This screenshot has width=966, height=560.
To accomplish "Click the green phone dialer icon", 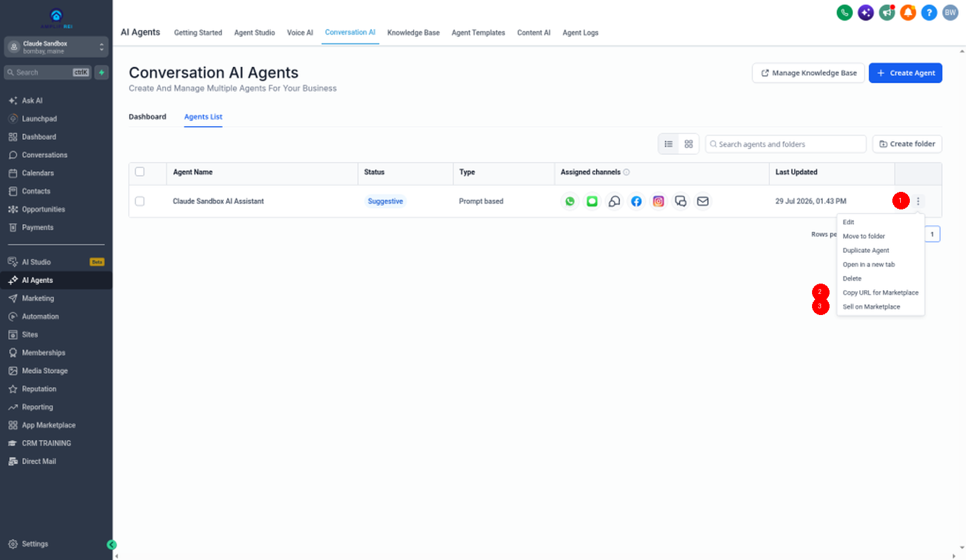I will point(844,12).
